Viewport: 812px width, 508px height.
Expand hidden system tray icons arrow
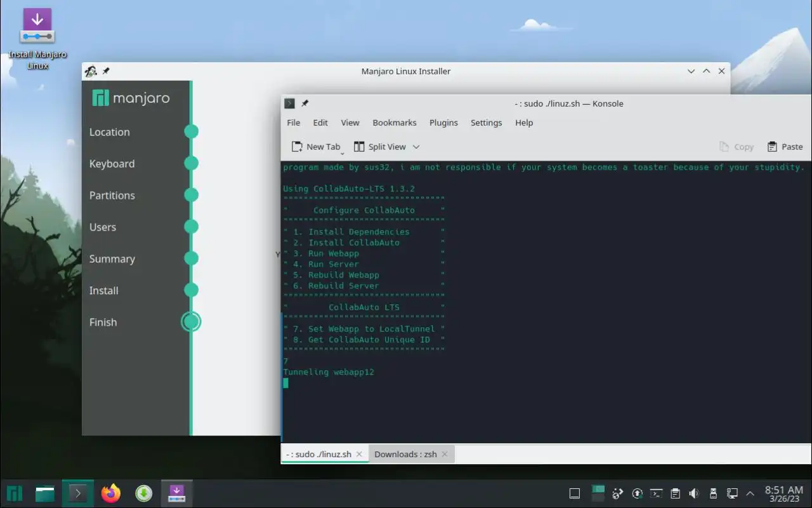point(750,493)
